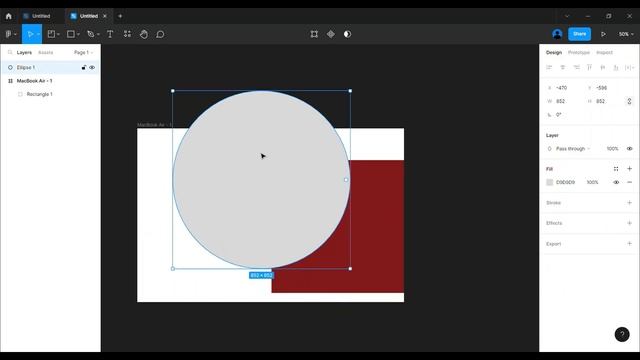Open a new tab with plus icon
640x360 pixels.
[120, 16]
